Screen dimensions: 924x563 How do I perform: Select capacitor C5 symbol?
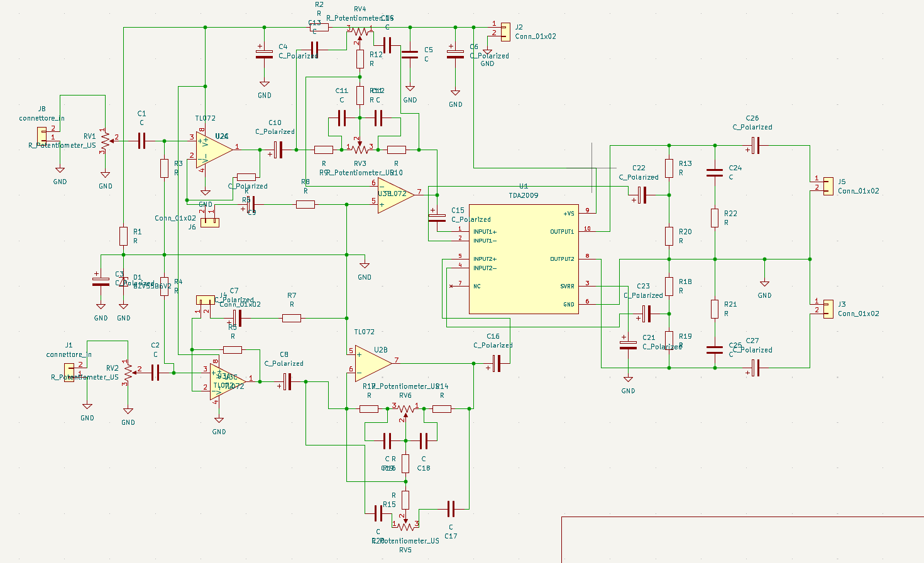tap(410, 55)
